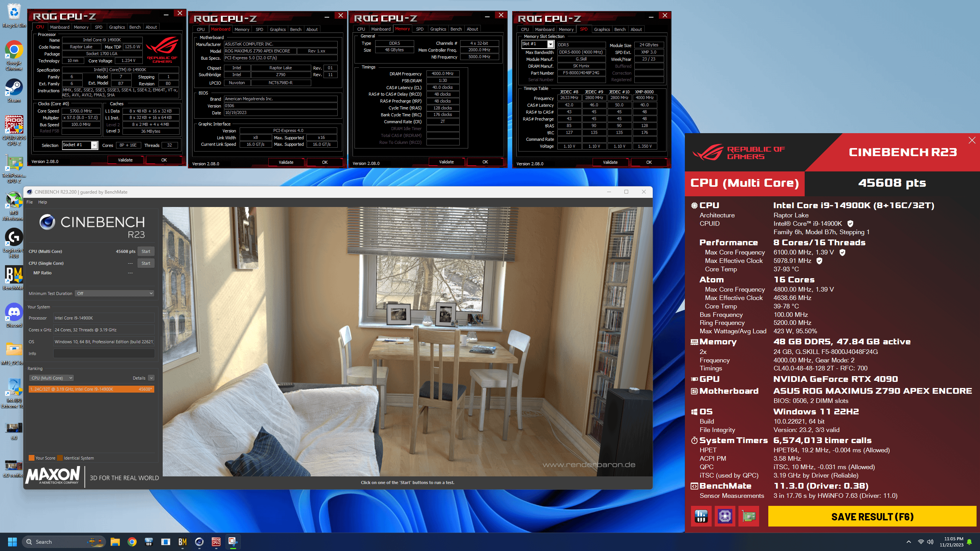Open the BenchMate desktop shortcut
This screenshot has width=980, height=551.
(14, 278)
